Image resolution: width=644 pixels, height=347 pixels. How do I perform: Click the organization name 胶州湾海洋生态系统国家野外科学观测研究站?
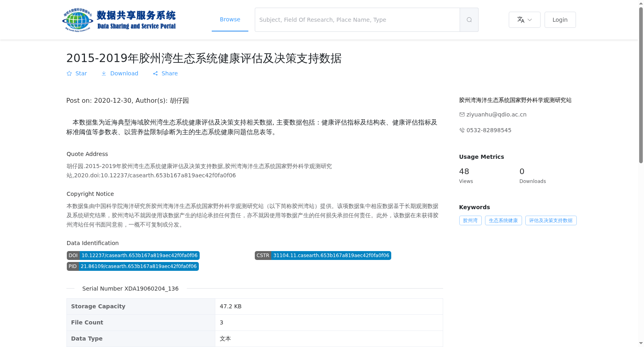coord(515,100)
